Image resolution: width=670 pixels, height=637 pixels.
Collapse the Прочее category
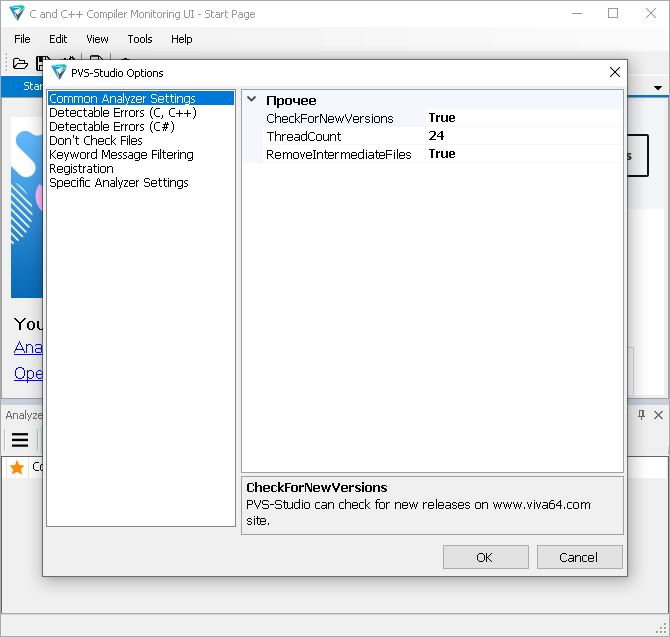[x=252, y=99]
